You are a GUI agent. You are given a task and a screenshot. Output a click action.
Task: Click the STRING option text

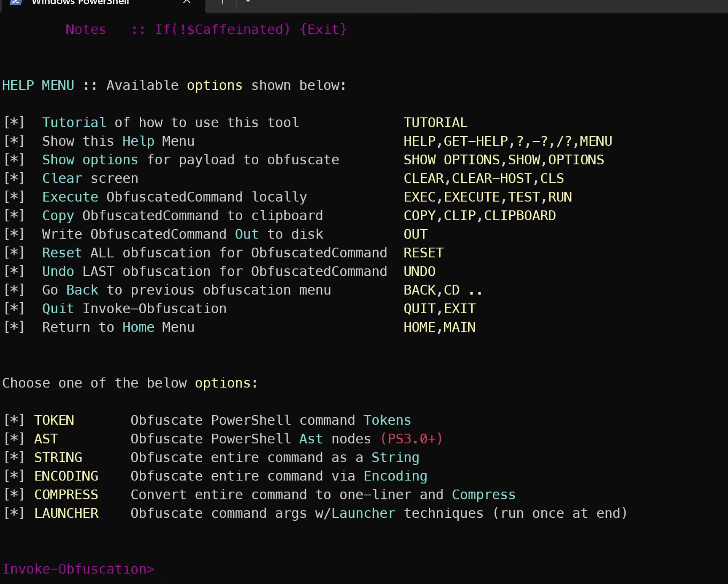point(58,457)
